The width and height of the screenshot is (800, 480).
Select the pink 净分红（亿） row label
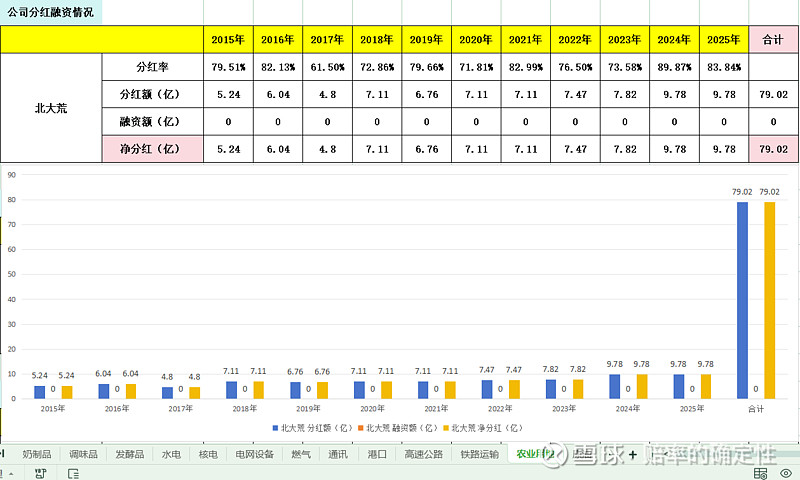pos(153,149)
